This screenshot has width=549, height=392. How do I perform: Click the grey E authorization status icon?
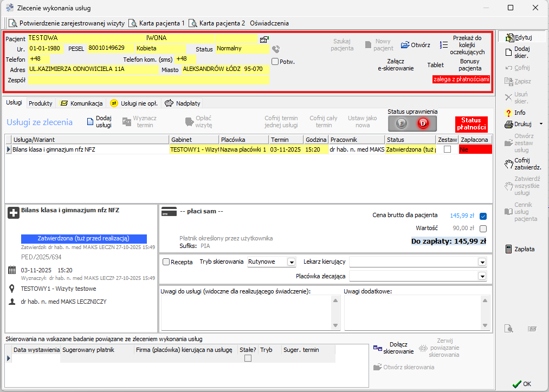tap(402, 123)
